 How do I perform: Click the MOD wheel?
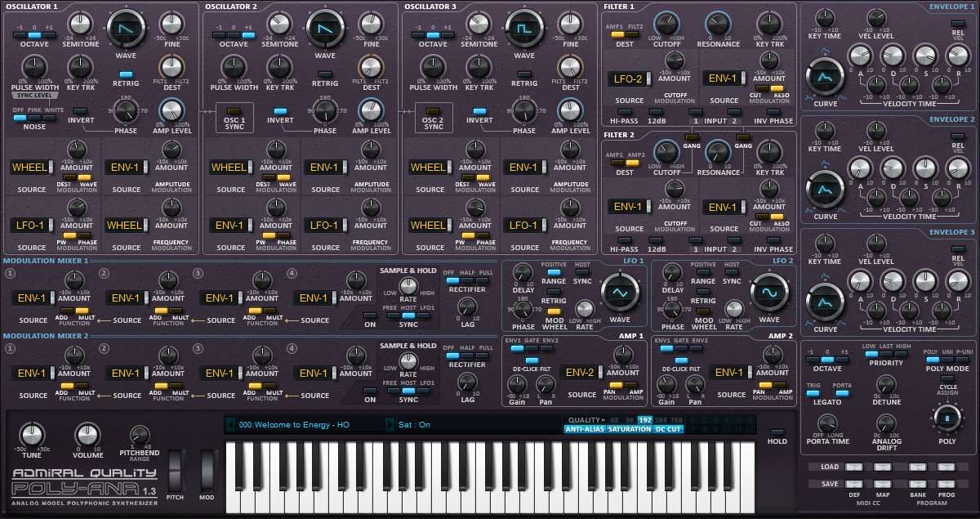click(x=207, y=471)
